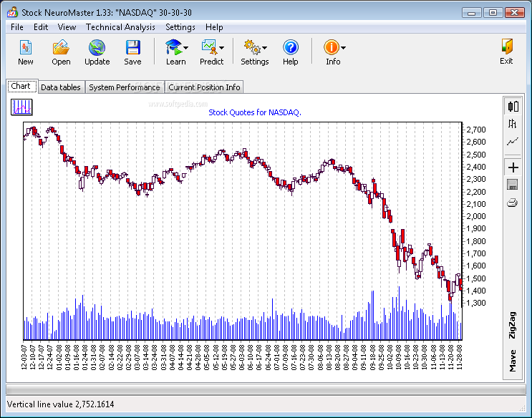Print the chart with printer icon
Viewport: 532px width, 418px height.
[513, 203]
